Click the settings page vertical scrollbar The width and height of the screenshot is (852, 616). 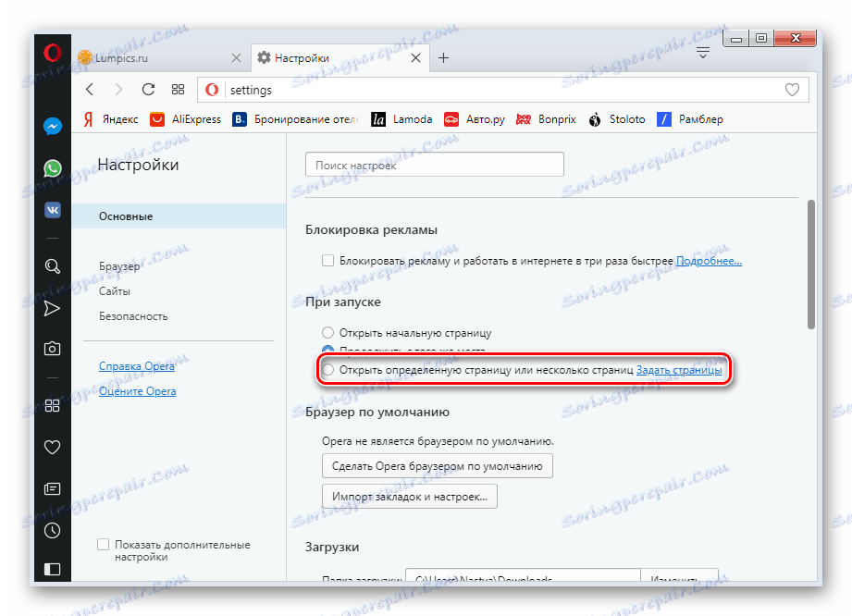click(x=811, y=265)
